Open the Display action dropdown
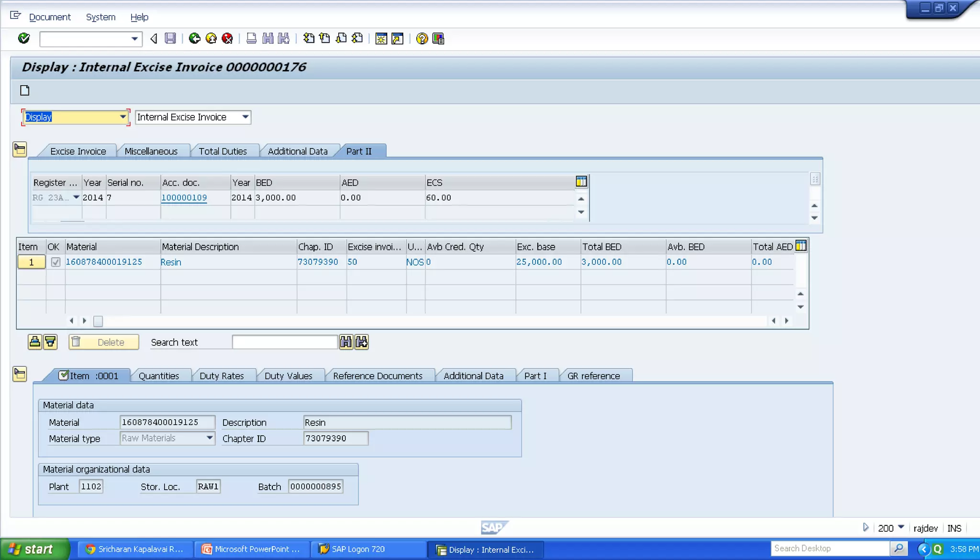This screenshot has height=560, width=980. (x=123, y=117)
